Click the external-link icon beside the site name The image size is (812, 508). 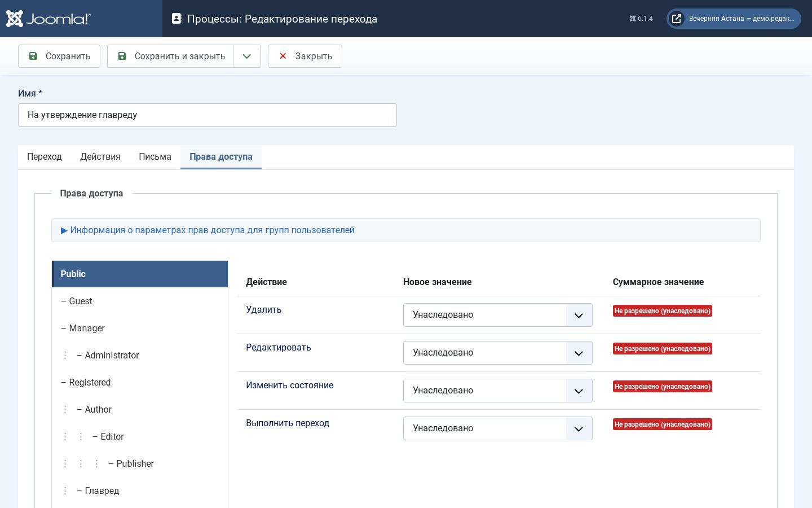(x=677, y=19)
